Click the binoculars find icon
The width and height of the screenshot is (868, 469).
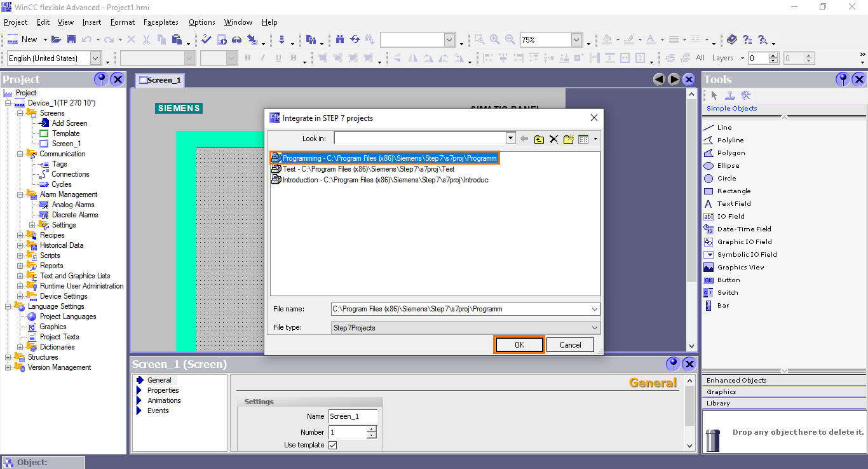pyautogui.click(x=340, y=39)
